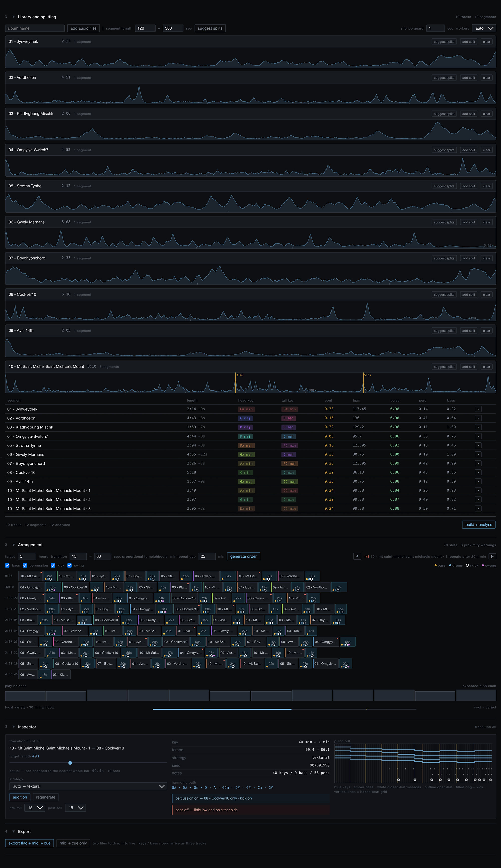
Task: Clear splits on 08 - Cockver10
Action: point(486,294)
